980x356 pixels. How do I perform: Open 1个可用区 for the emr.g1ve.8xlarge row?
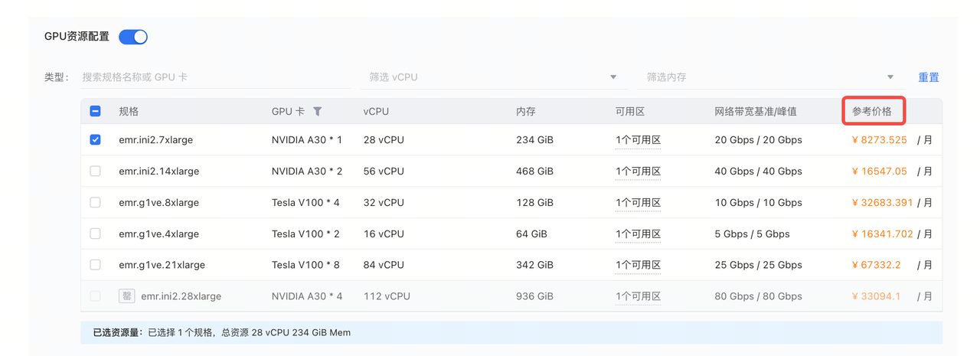(638, 203)
